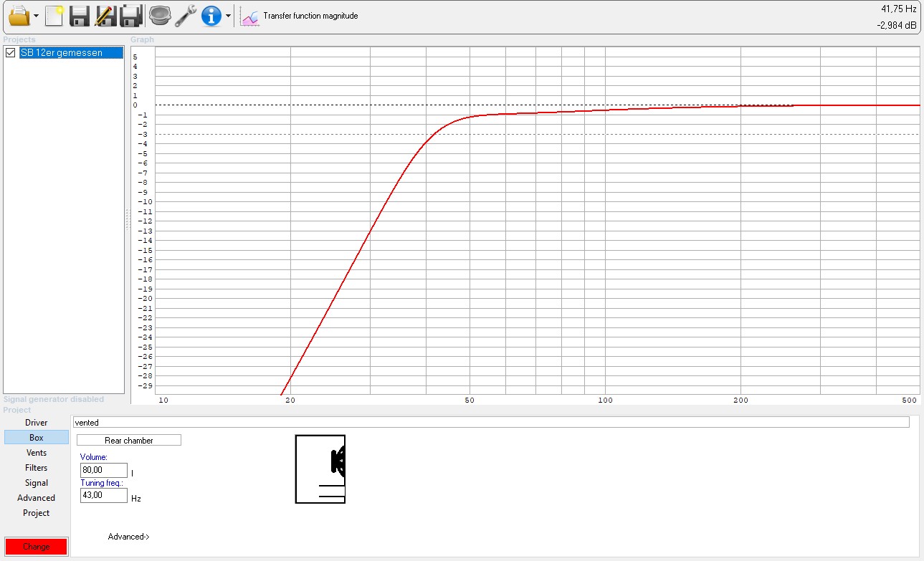This screenshot has height=561, width=924.
Task: Open options with the wrench icon
Action: [x=186, y=15]
